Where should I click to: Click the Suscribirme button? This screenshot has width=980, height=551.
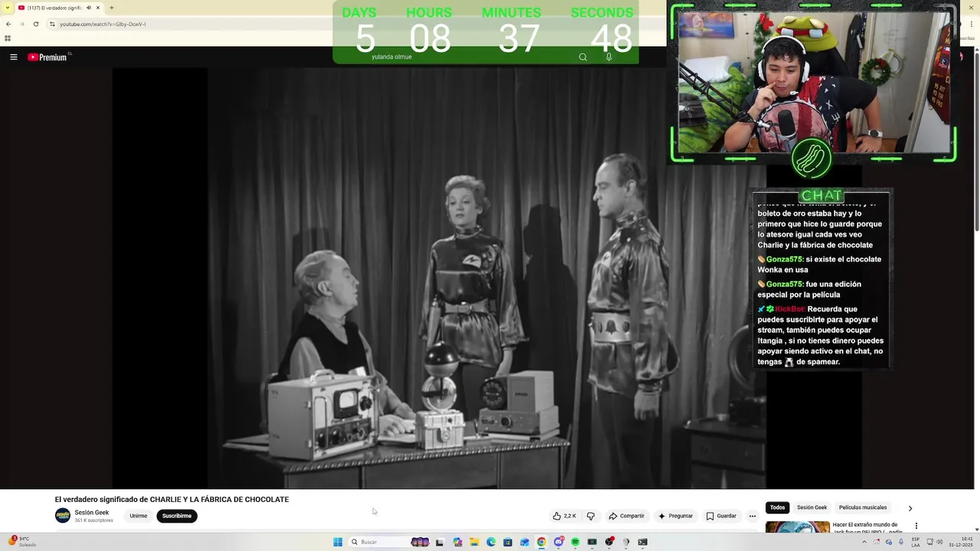click(x=177, y=516)
